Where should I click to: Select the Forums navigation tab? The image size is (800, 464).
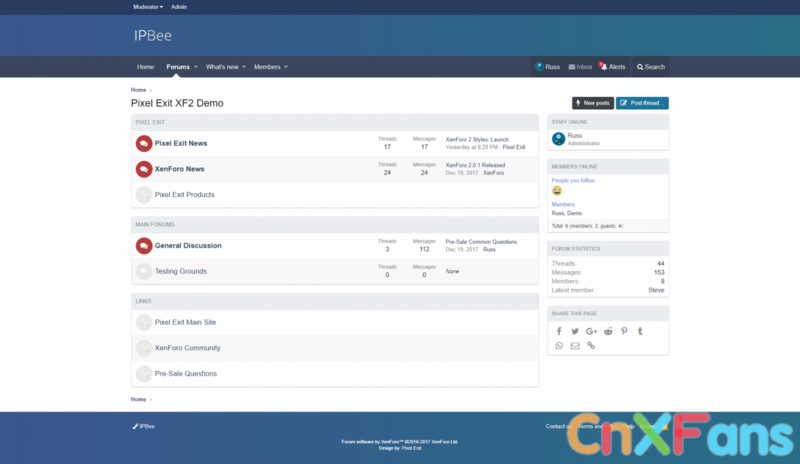tap(178, 67)
